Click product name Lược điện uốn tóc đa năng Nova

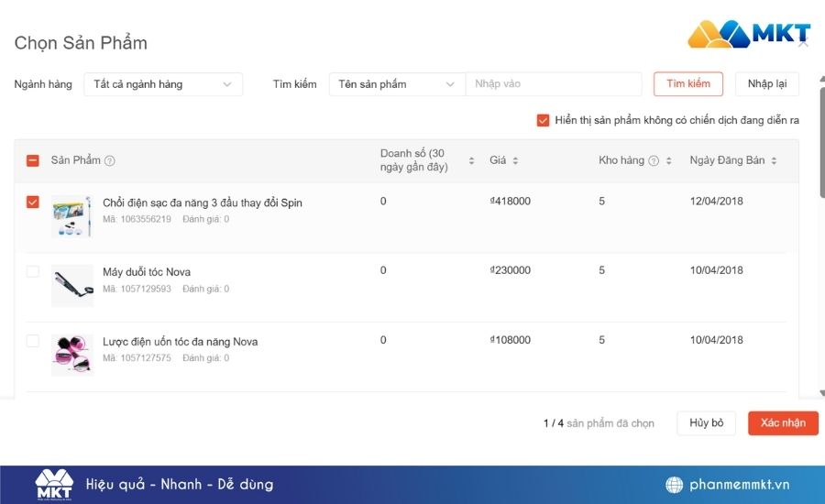180,342
